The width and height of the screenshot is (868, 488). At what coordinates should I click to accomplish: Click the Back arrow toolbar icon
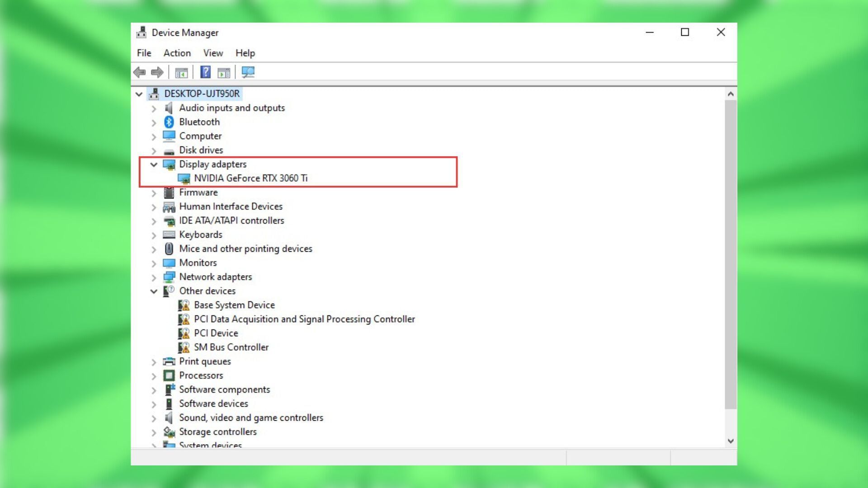click(x=140, y=72)
